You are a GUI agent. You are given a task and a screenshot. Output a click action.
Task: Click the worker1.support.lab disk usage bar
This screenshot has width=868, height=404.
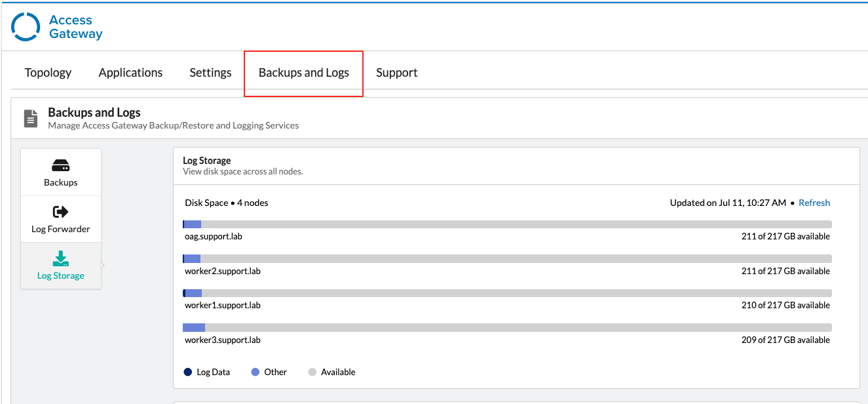pos(506,293)
